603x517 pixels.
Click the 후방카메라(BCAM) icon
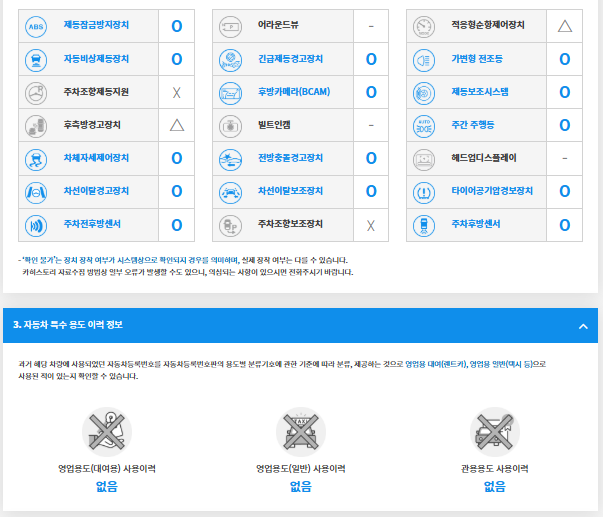(x=229, y=92)
